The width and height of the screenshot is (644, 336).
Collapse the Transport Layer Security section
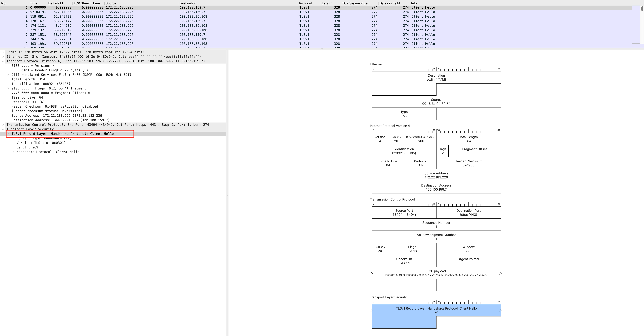[x=3, y=129]
